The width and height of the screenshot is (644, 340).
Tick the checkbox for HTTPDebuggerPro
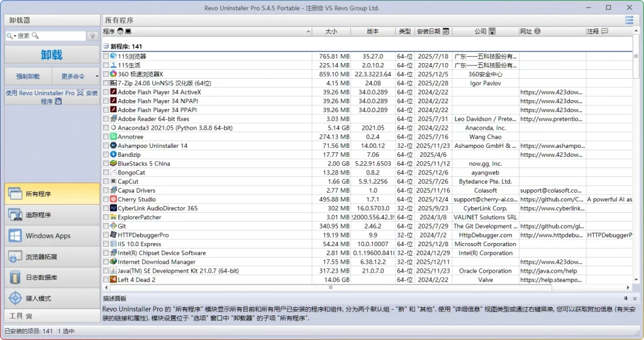pyautogui.click(x=106, y=235)
